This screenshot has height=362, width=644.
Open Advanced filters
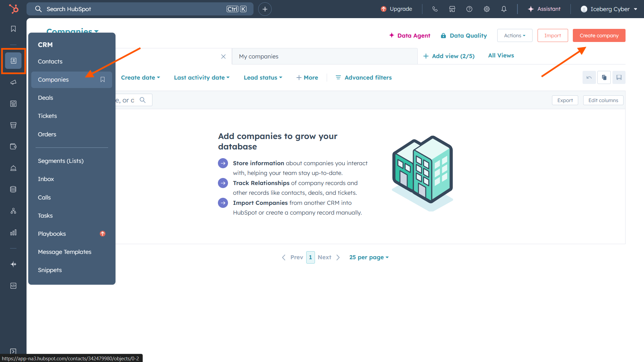pos(364,78)
